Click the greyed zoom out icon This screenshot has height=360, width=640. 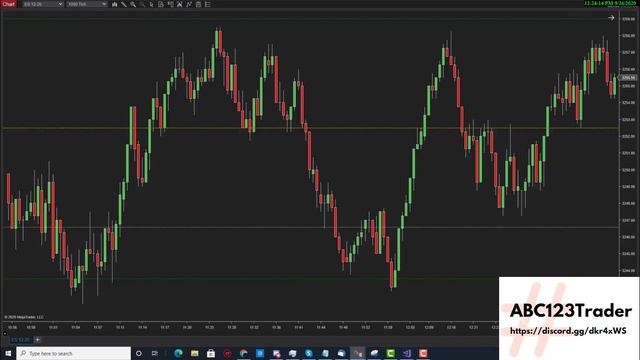142,4
